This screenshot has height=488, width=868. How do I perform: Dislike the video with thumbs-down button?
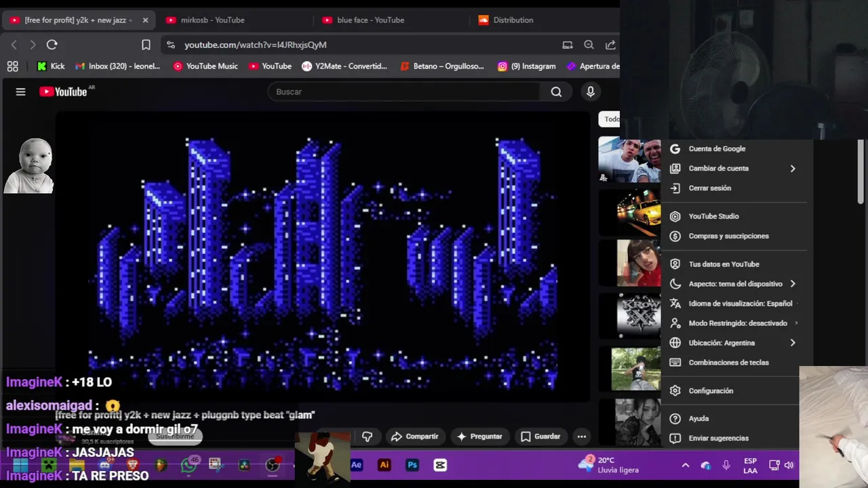coord(367,436)
